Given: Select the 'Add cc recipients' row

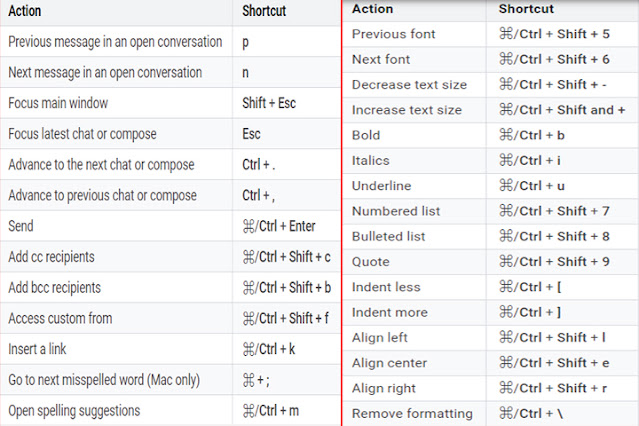Looking at the screenshot, I should click(x=170, y=257).
